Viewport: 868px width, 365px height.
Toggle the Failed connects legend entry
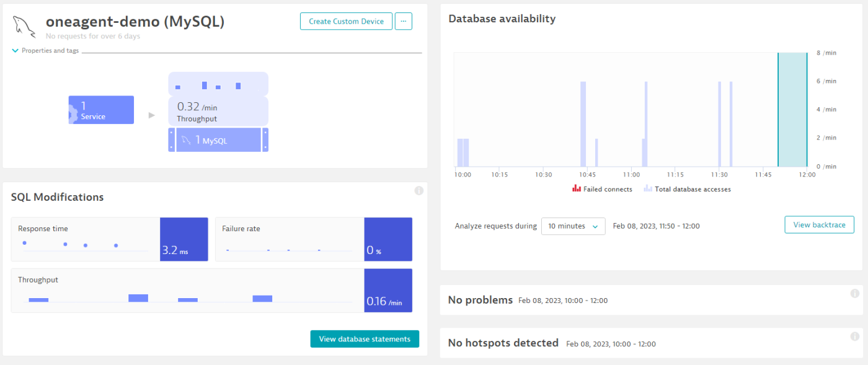click(x=602, y=188)
